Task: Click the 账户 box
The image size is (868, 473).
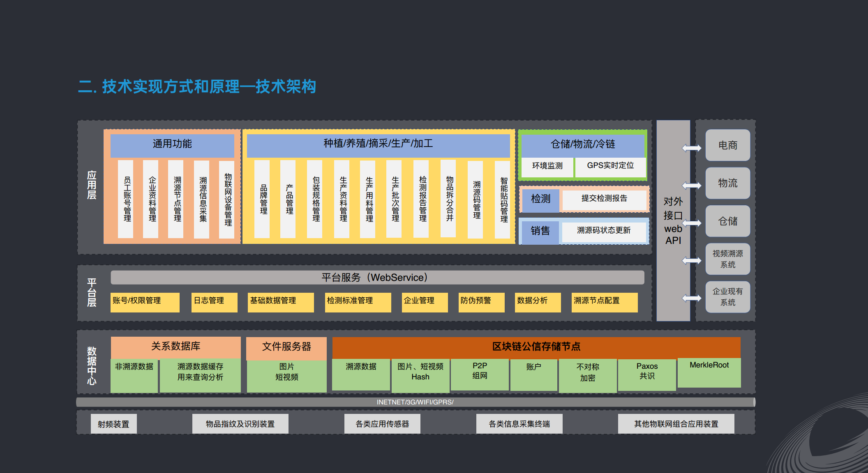Action: click(x=533, y=374)
